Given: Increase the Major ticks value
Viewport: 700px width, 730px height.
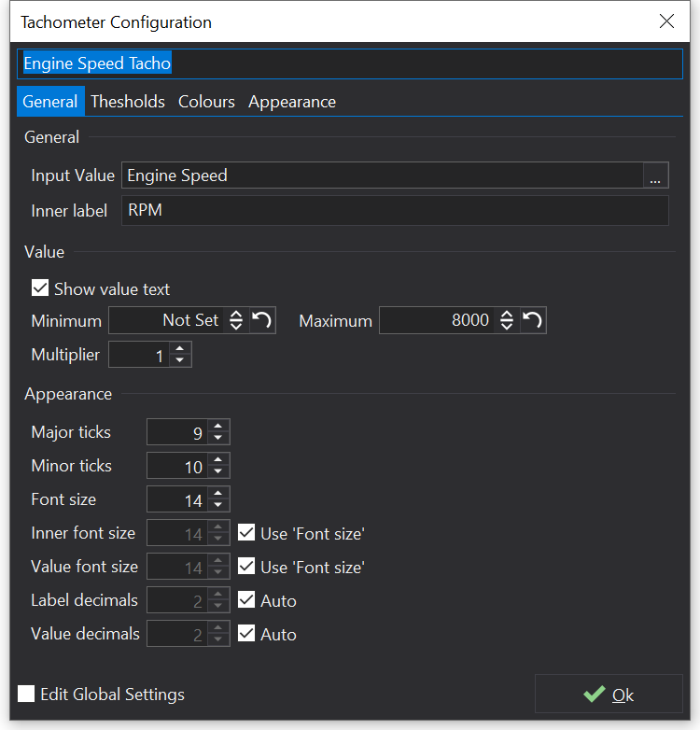Looking at the screenshot, I should coord(218,427).
